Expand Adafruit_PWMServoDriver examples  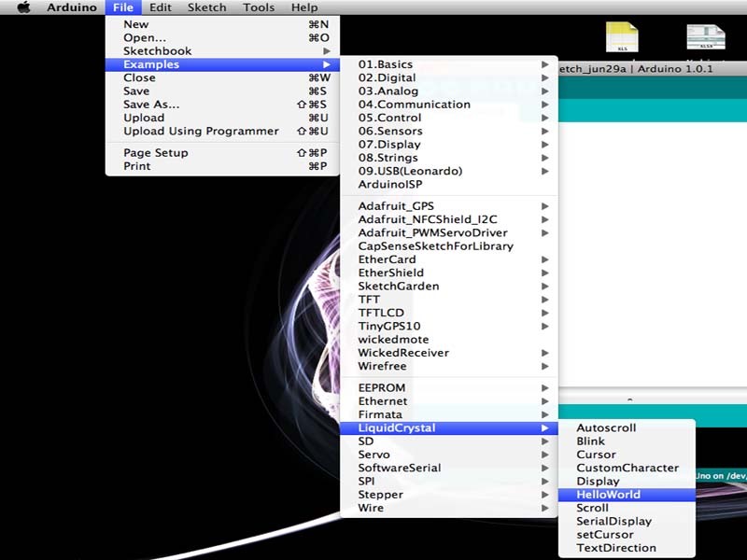tap(449, 232)
